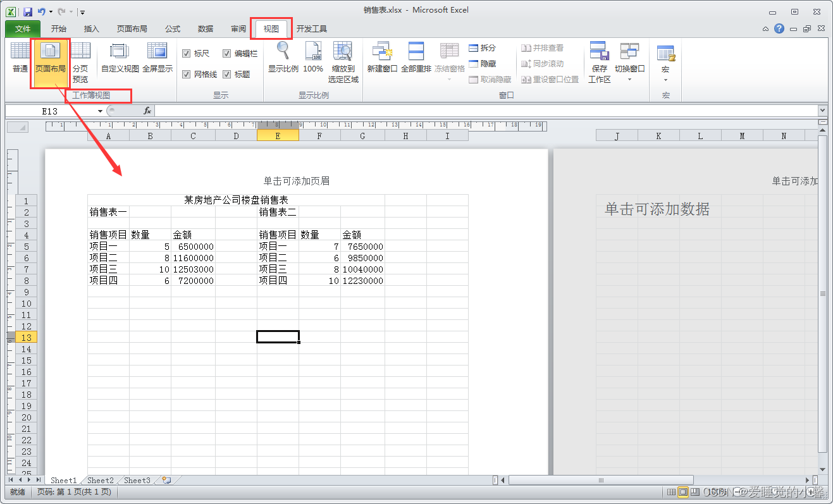Viewport: 833px width, 504px height.
Task: Switch to Normal (普通) view
Action: (20, 57)
